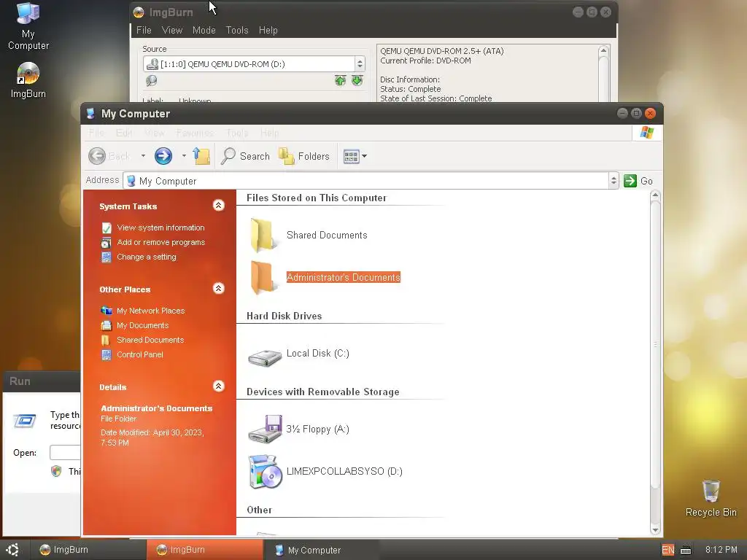Screen dimensions: 747x560
Task: Select the 3½ Floppy (A:) drive icon
Action: [x=265, y=429]
